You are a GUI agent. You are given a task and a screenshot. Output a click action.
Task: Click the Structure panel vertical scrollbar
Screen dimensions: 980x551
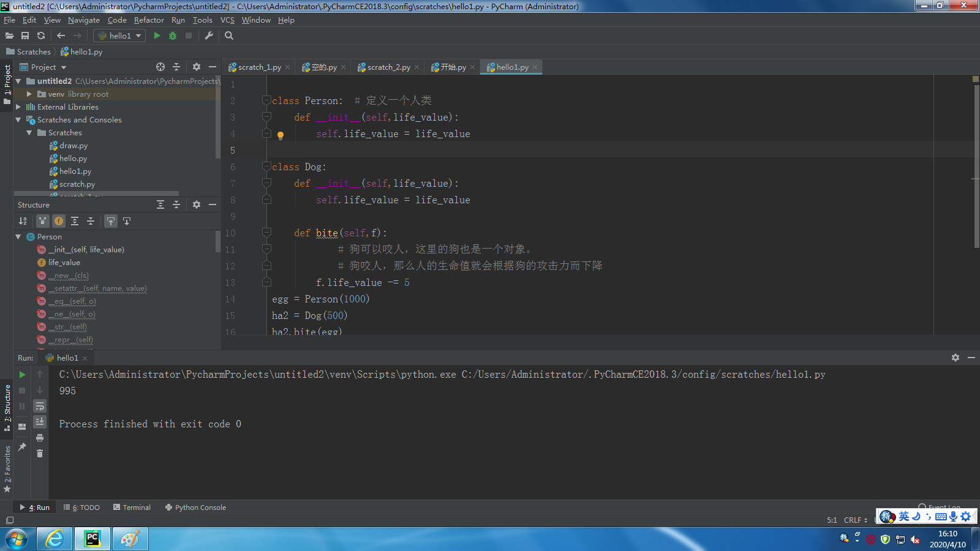click(x=218, y=242)
